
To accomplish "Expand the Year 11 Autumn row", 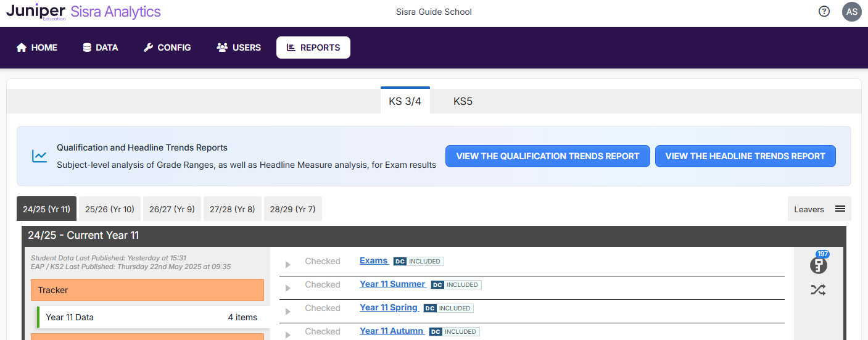I will (x=287, y=334).
